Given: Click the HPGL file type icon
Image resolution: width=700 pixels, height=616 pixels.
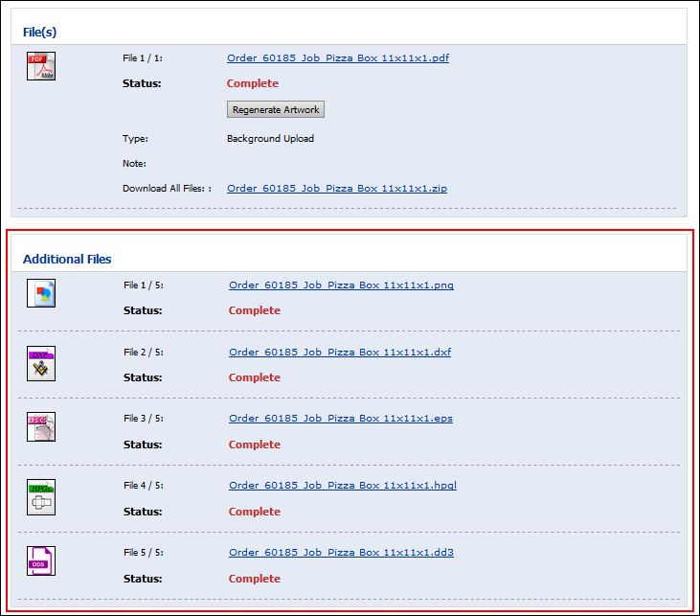Looking at the screenshot, I should 41,497.
